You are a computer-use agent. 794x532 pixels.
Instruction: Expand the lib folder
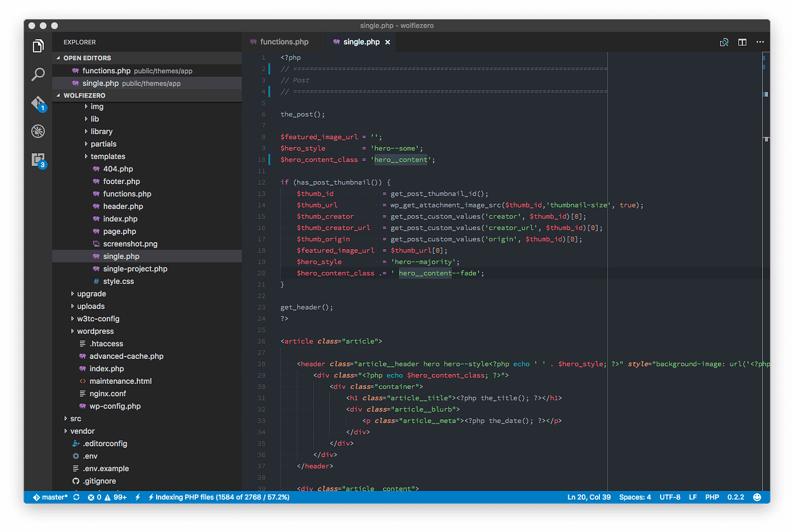(147, 119)
